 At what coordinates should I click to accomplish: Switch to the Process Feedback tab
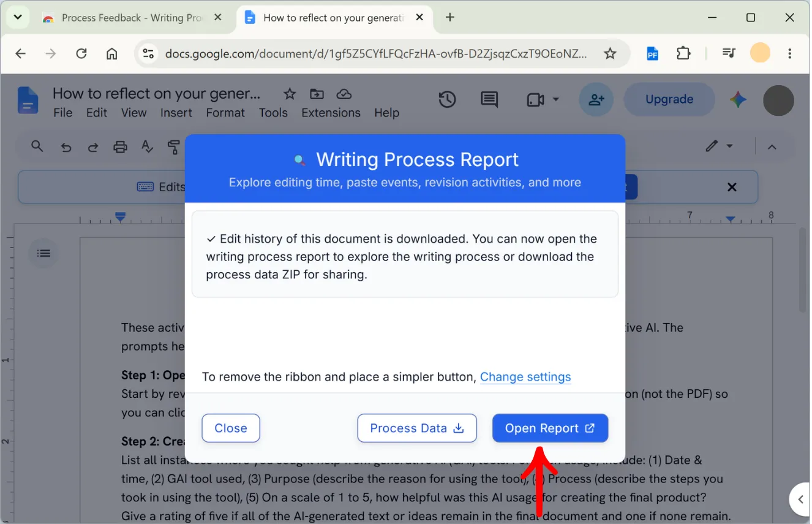coord(131,18)
